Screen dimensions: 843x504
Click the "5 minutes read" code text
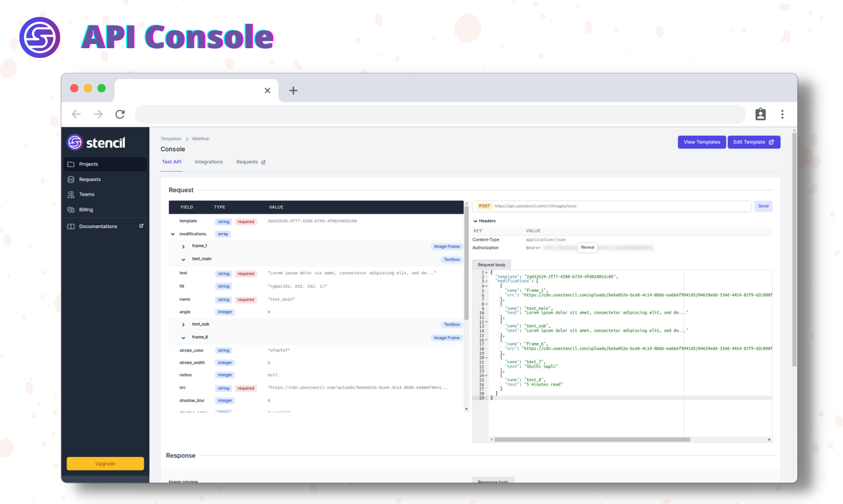click(543, 385)
